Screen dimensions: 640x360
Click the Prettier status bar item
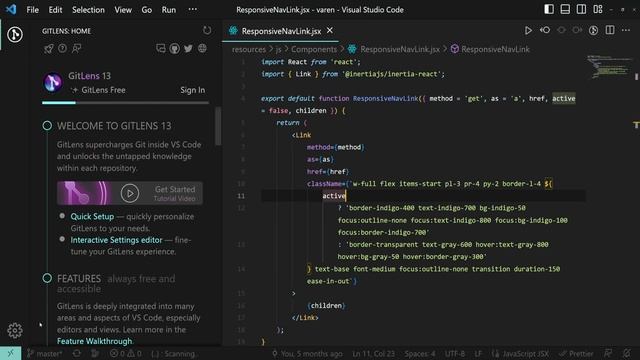576,353
